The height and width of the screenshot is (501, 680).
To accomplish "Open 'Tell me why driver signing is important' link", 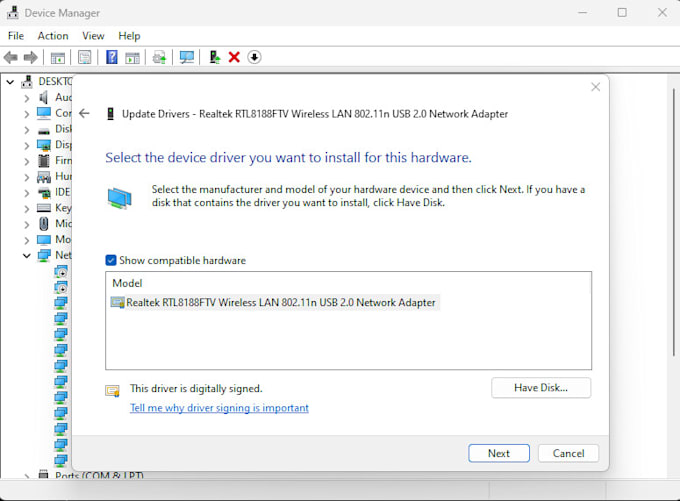I will [x=219, y=408].
